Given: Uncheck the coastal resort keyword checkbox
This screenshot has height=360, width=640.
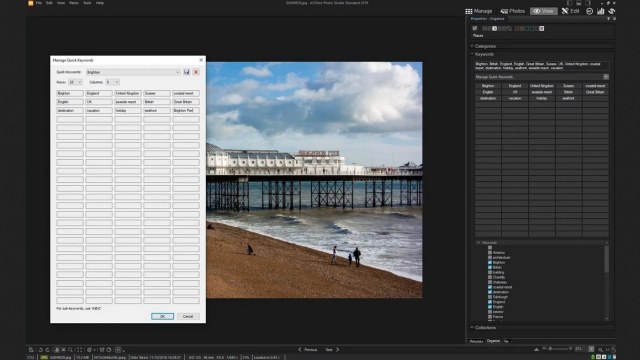Looking at the screenshot, I should (490, 287).
